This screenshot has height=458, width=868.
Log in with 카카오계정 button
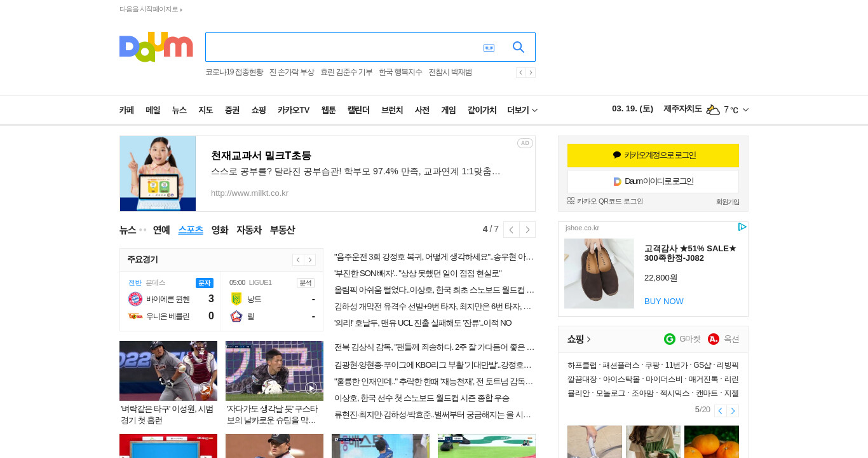653,155
